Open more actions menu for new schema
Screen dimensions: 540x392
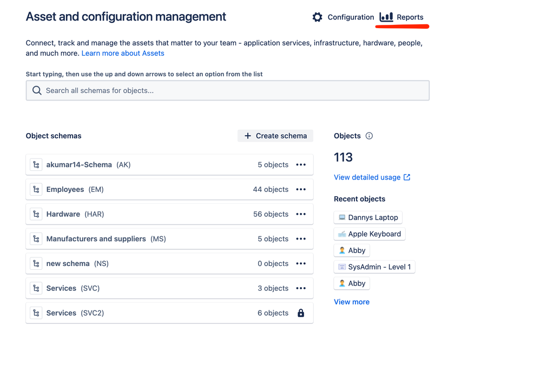click(301, 264)
